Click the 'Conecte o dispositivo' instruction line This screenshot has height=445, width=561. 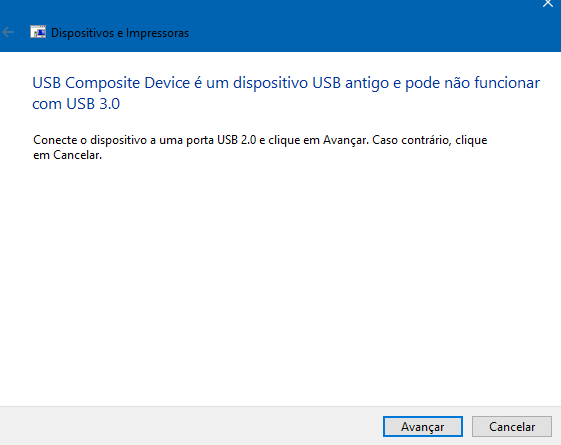click(x=260, y=140)
